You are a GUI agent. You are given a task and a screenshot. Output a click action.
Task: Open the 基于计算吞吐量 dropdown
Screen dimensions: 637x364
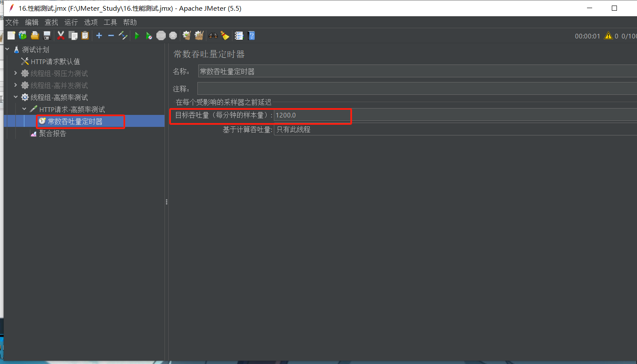[x=455, y=129]
